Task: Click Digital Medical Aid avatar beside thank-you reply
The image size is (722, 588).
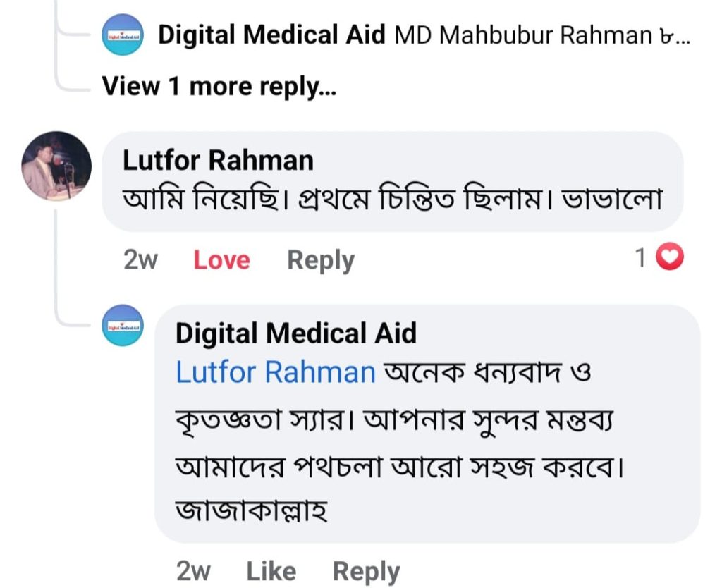Action: pos(123,326)
